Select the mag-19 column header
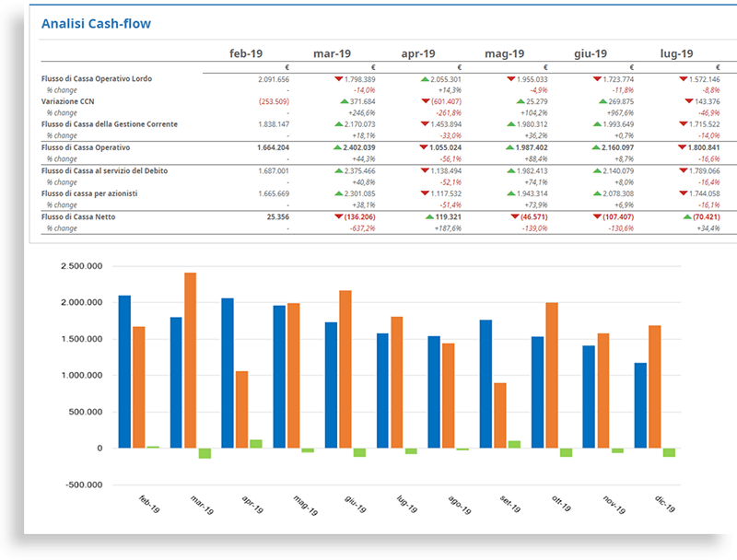 coord(504,53)
